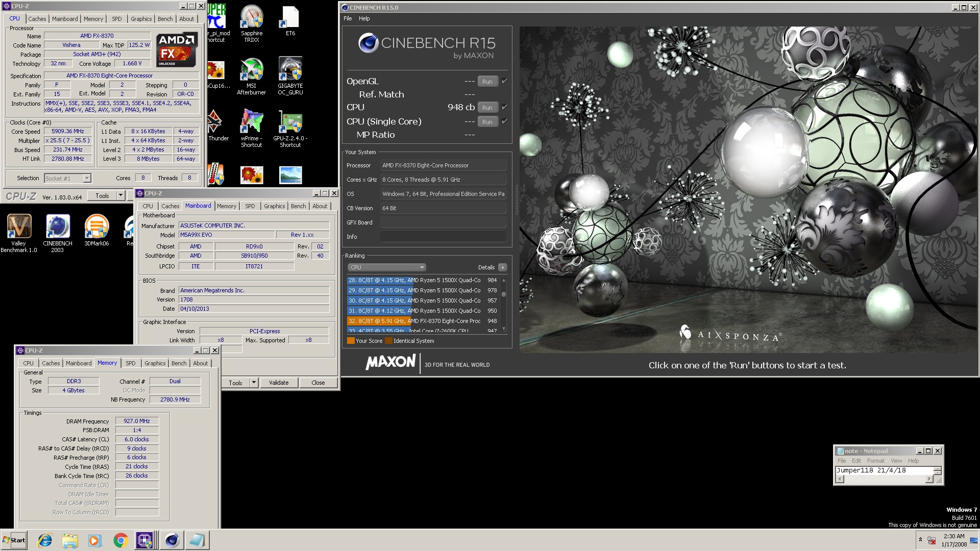980x551 pixels.
Task: Select ranking row 28 Ryzen 5 score 984
Action: pyautogui.click(x=423, y=280)
